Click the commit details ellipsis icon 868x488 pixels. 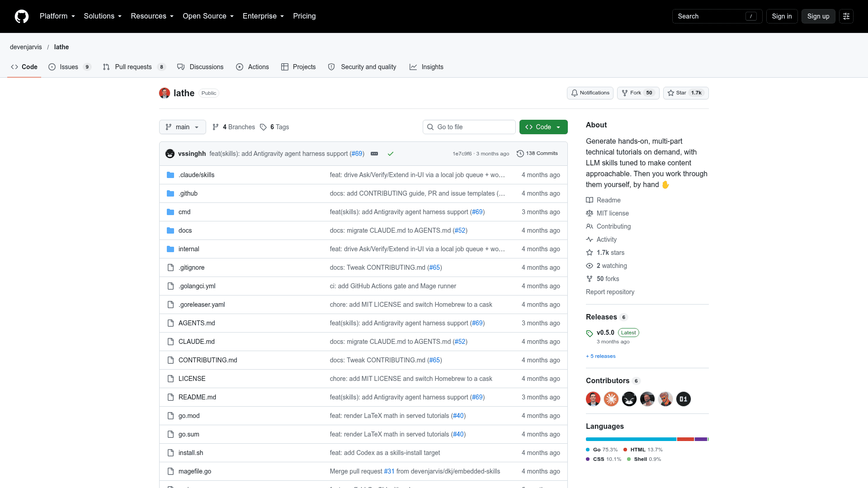click(374, 154)
